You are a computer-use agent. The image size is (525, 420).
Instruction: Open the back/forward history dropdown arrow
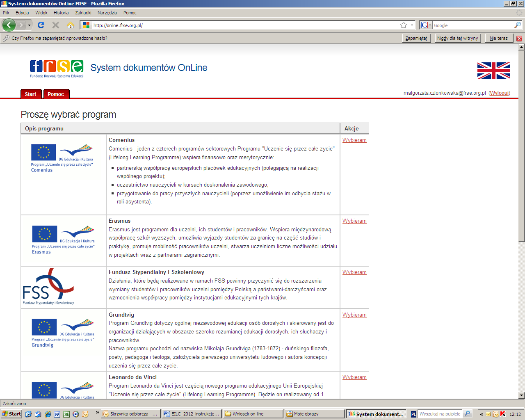click(29, 25)
